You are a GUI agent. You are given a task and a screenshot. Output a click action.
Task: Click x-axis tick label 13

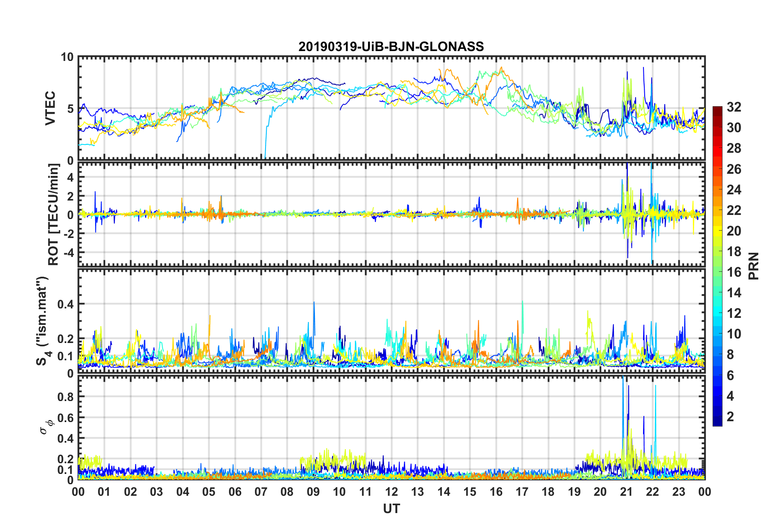[417, 492]
